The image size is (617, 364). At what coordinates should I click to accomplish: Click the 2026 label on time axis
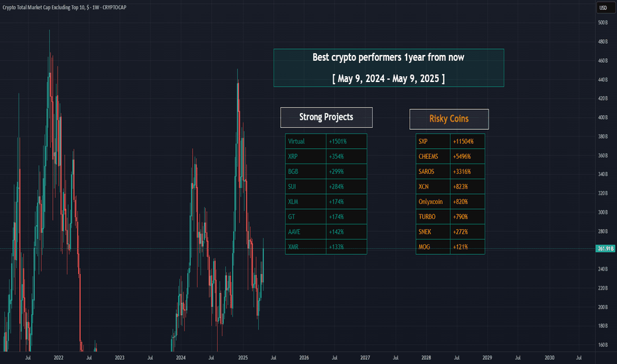(304, 357)
